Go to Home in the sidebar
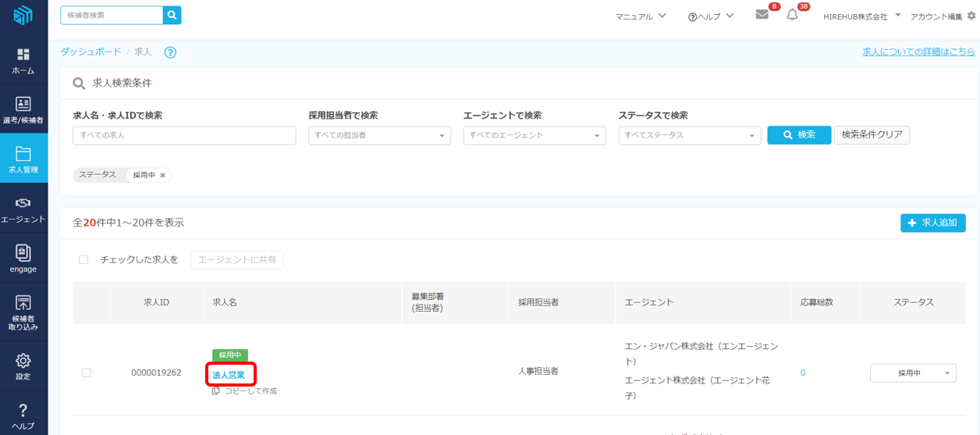 click(23, 61)
